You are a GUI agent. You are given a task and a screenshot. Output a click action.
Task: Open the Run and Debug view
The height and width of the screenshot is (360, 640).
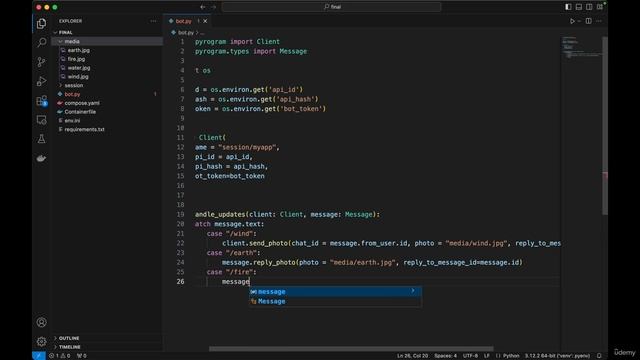tap(41, 81)
